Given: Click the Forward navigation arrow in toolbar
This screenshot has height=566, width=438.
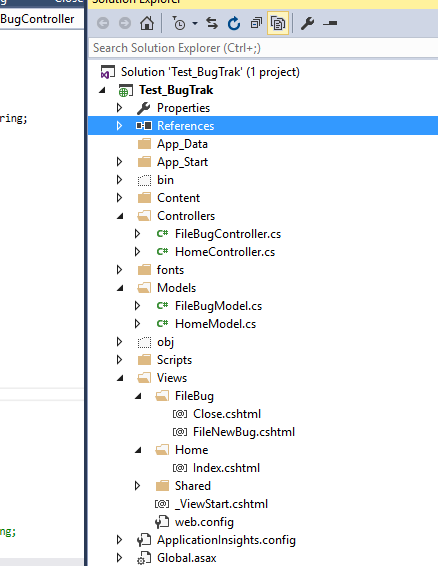Looking at the screenshot, I should (125, 23).
